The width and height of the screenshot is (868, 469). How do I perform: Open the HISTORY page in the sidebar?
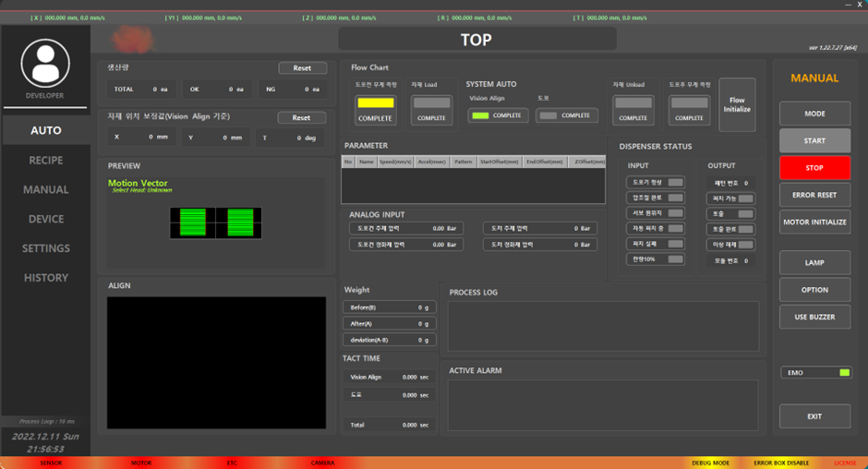[x=46, y=278]
